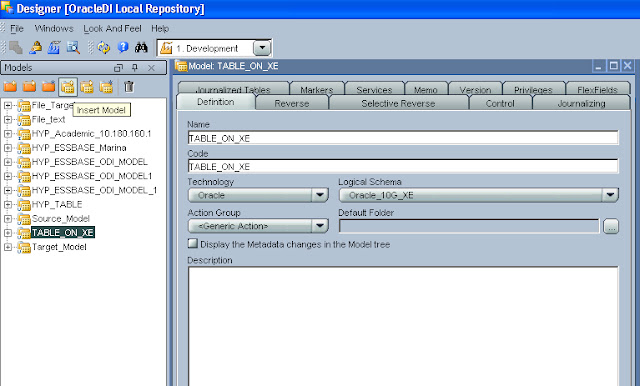Expand the File_text tree node

(7, 120)
